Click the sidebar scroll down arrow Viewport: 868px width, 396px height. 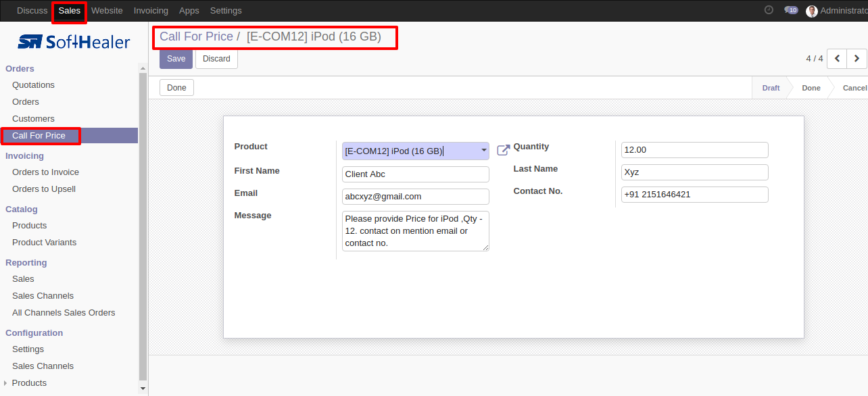(x=143, y=389)
